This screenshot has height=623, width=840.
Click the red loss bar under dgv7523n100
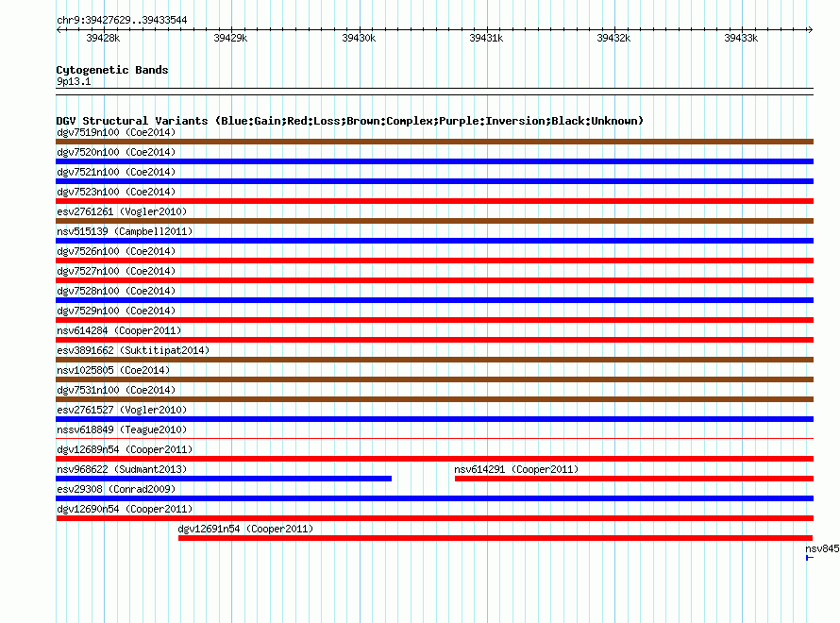[434, 201]
